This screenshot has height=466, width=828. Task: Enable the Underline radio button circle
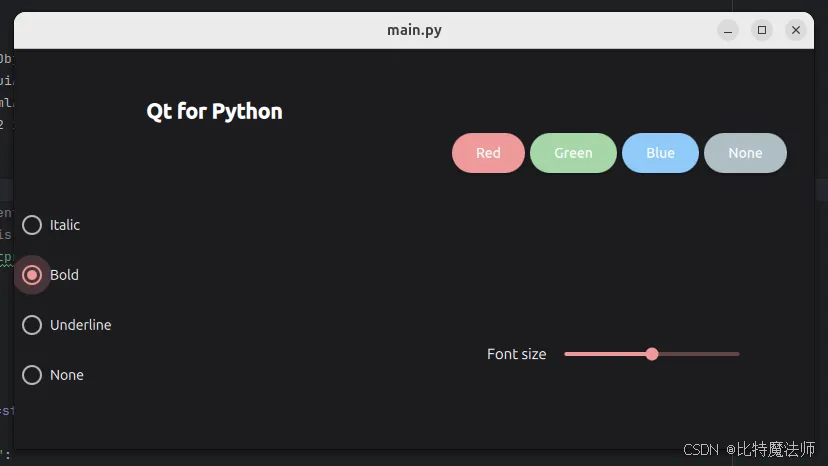pyautogui.click(x=32, y=325)
